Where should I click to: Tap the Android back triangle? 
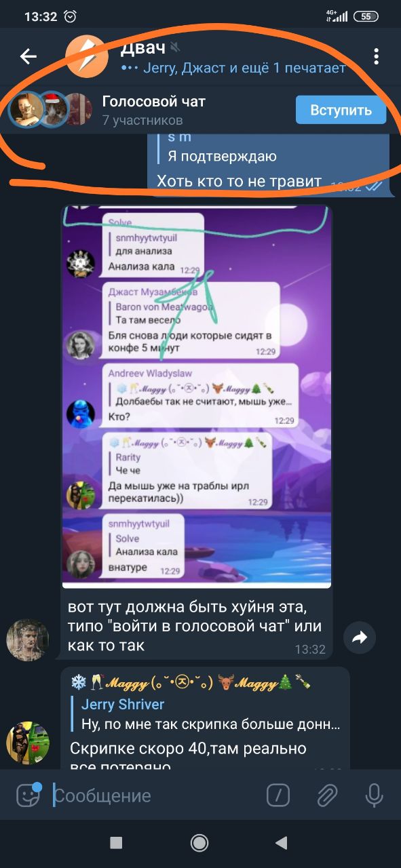click(282, 842)
